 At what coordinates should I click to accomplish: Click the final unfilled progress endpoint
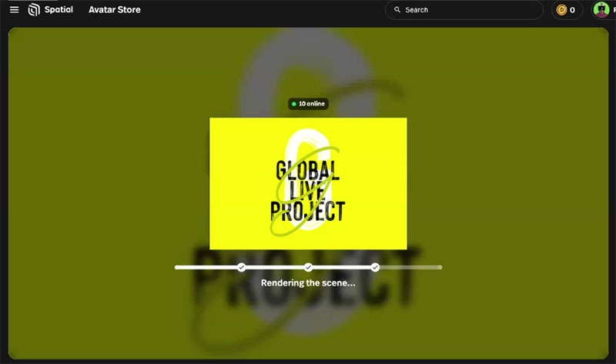(x=440, y=267)
